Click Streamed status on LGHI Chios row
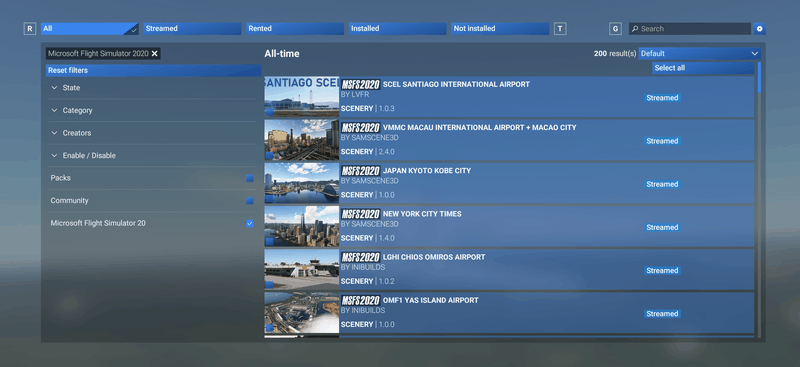This screenshot has height=367, width=800. (x=662, y=271)
